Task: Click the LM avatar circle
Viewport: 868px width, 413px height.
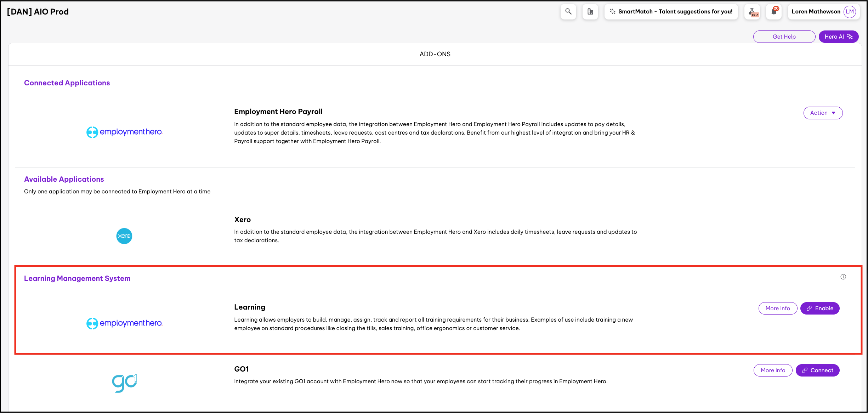Action: [850, 11]
